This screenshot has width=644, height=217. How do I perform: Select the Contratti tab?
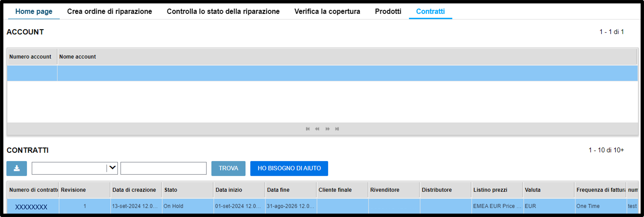[430, 11]
